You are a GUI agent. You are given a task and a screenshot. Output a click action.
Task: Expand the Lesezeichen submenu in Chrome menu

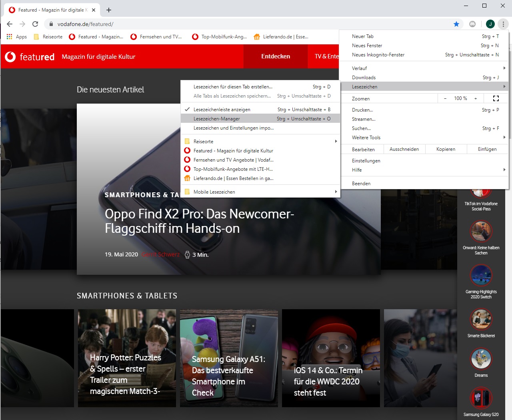(424, 87)
